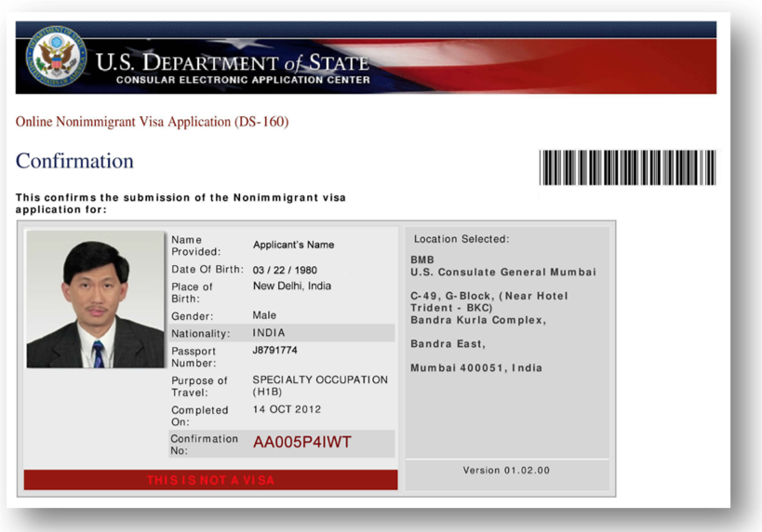Click the applicant's passport photo
The width and height of the screenshot is (762, 532).
click(x=95, y=299)
